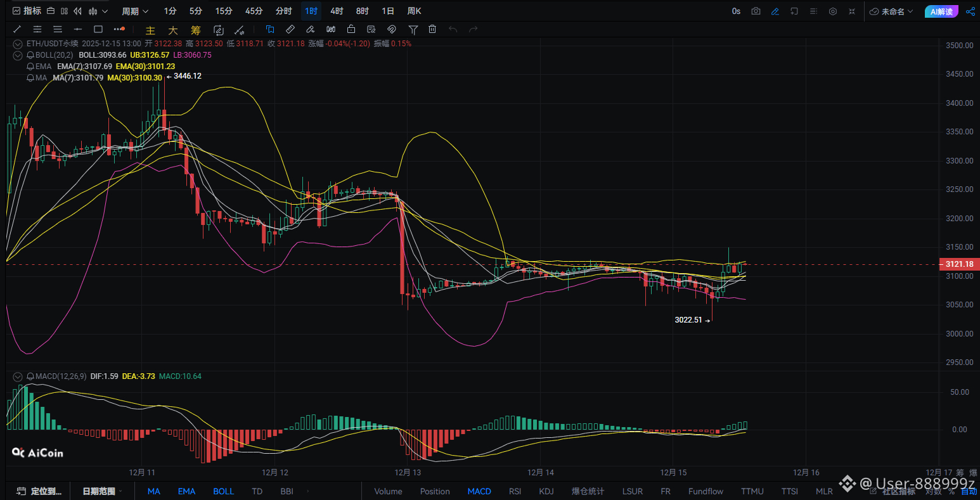Switch sub-chart to RSI
Image resolution: width=980 pixels, height=500 pixels.
pyautogui.click(x=515, y=491)
